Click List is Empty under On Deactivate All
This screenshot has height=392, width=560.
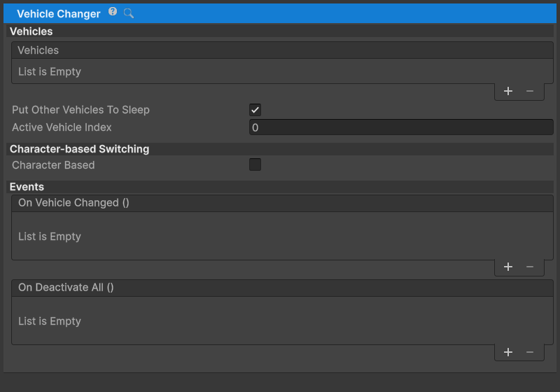(x=50, y=321)
